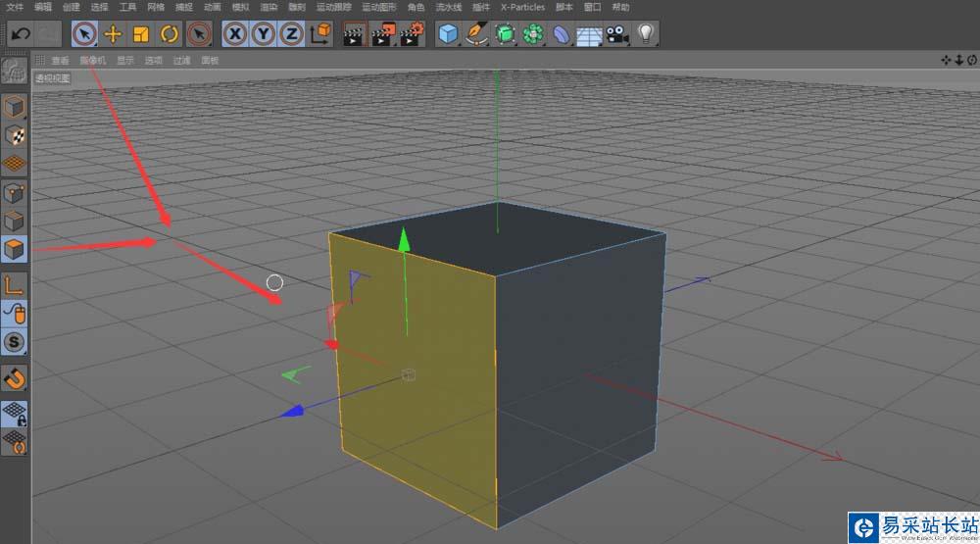
Task: Open the 运动图形 menu
Action: coord(378,7)
